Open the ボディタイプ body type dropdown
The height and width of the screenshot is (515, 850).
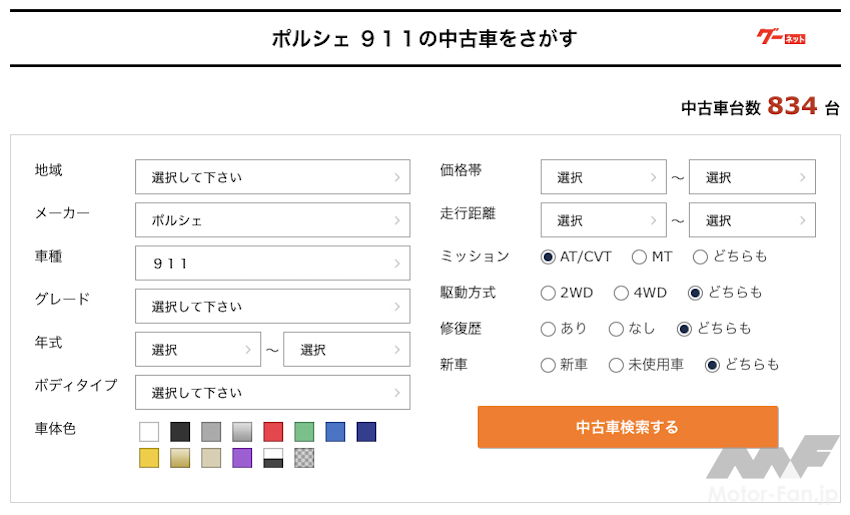pyautogui.click(x=272, y=393)
